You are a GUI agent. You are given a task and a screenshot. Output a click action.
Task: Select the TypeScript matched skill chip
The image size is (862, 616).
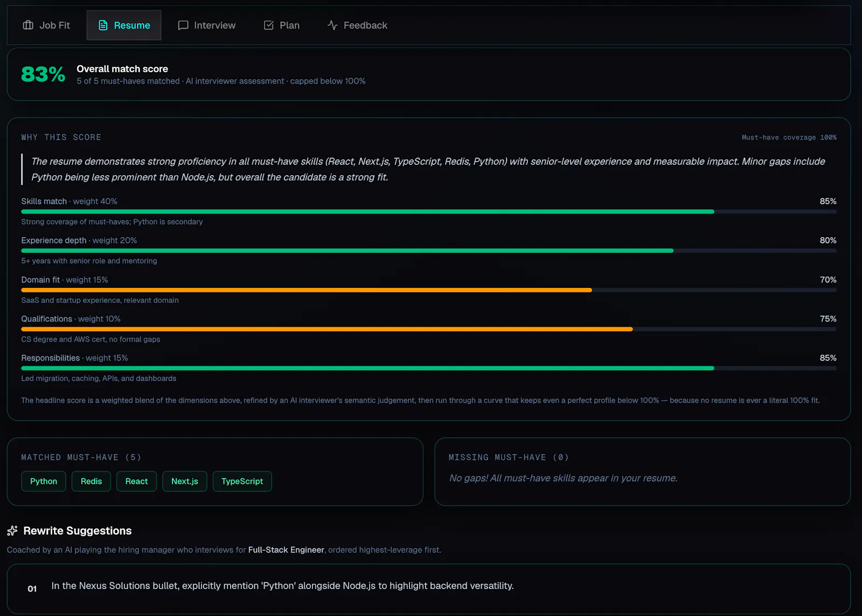(x=242, y=481)
